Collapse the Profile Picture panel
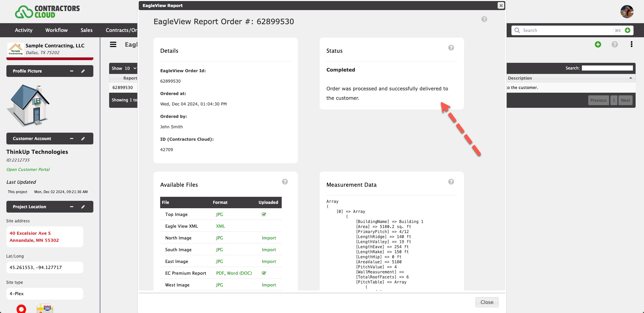Viewport: 644px width, 313px height. (72, 71)
